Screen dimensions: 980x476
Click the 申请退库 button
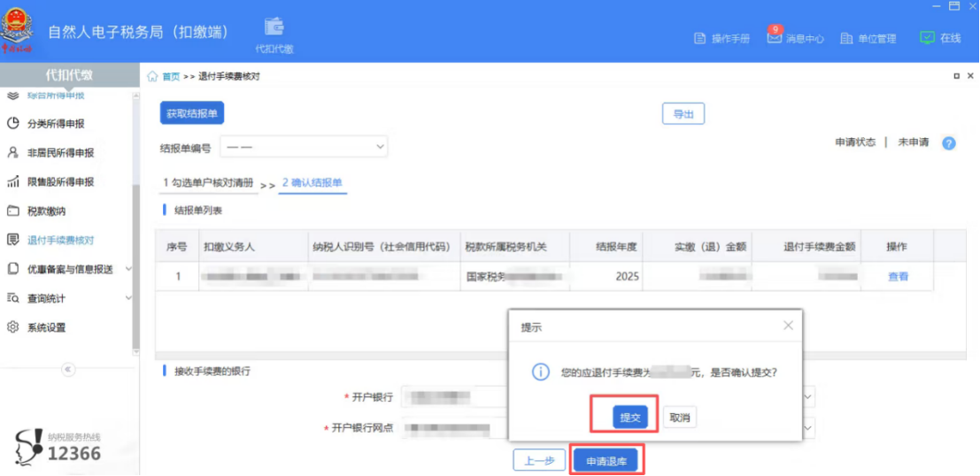[x=606, y=461]
